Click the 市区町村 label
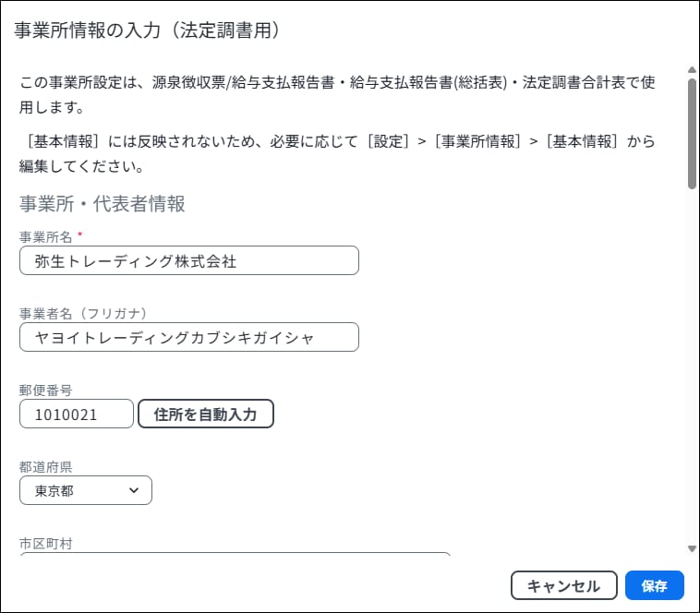 click(45, 543)
